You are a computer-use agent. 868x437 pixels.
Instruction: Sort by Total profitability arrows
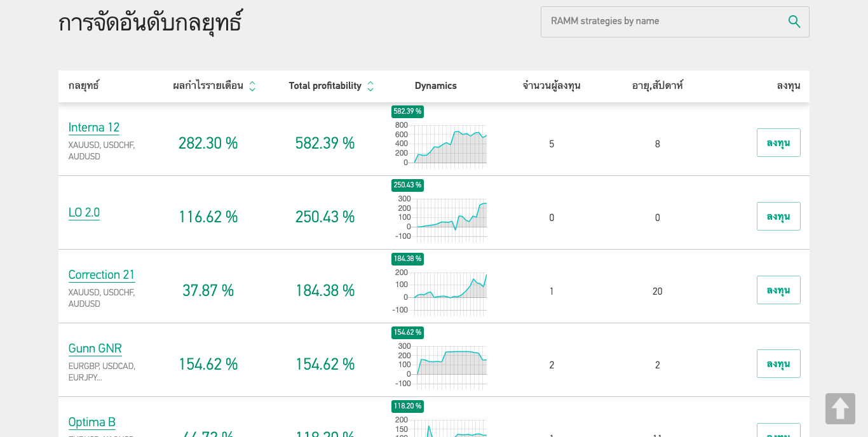pyautogui.click(x=370, y=86)
